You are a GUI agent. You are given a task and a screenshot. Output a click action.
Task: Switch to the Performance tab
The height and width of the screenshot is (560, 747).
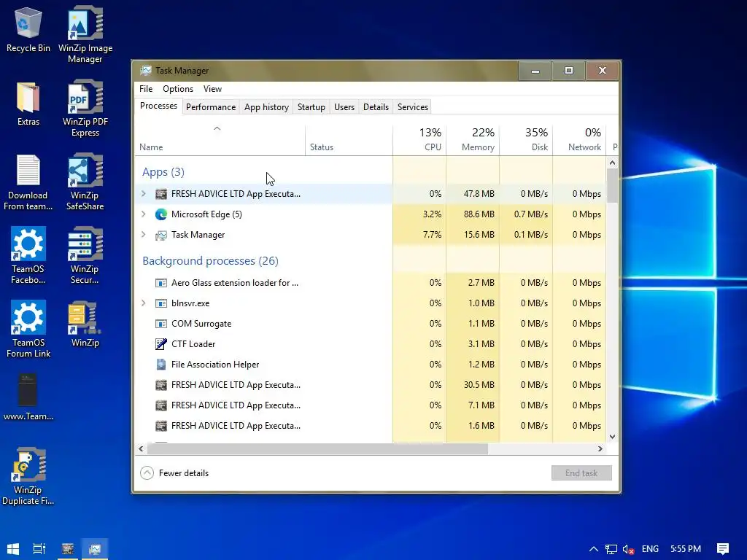tap(211, 107)
